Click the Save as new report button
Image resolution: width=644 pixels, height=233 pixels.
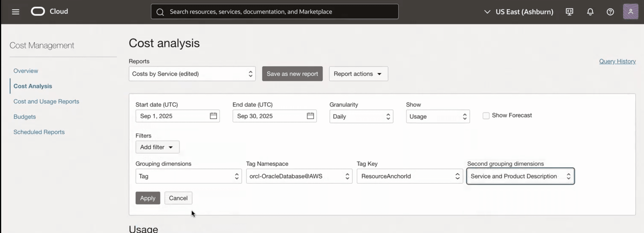point(292,74)
